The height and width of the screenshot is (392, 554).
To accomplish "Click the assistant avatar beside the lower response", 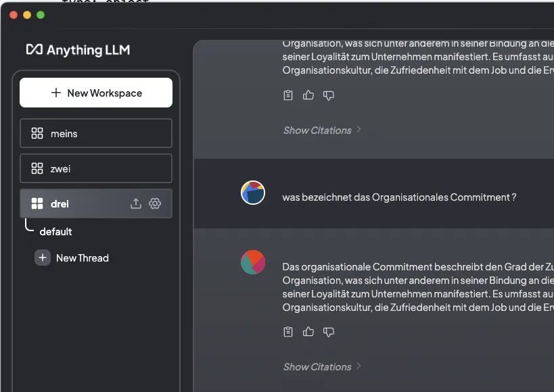I will 253,262.
